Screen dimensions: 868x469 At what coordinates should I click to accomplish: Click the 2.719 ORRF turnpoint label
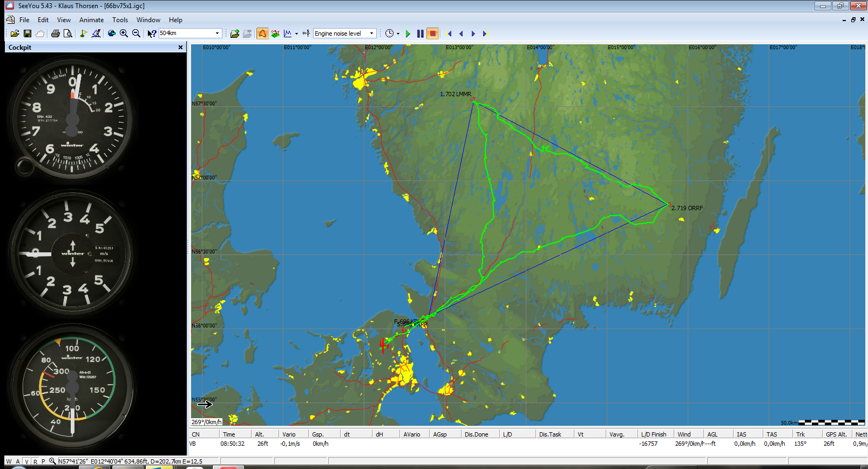[x=687, y=208]
